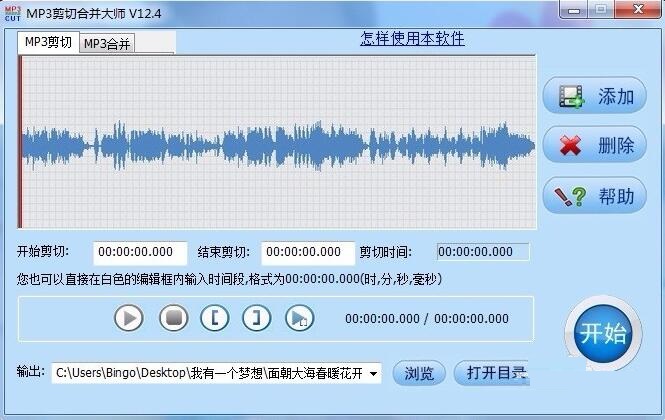This screenshot has width=665, height=420.
Task: Close the MP3剪切合并大师 window
Action: [x=638, y=9]
